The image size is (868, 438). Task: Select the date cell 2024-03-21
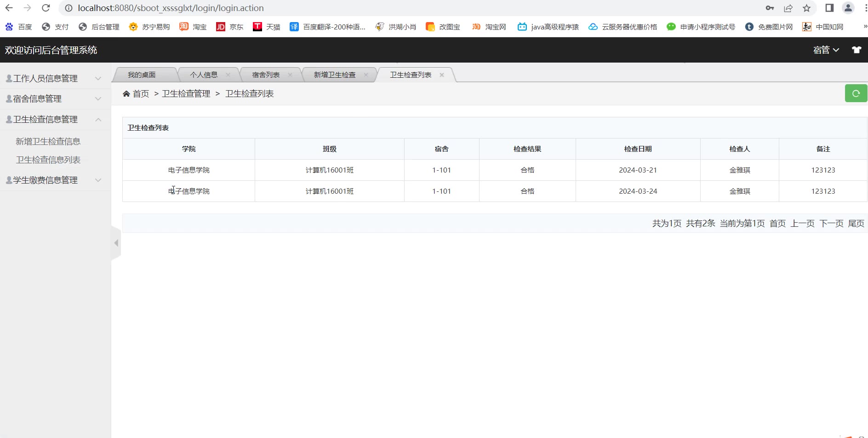(638, 170)
